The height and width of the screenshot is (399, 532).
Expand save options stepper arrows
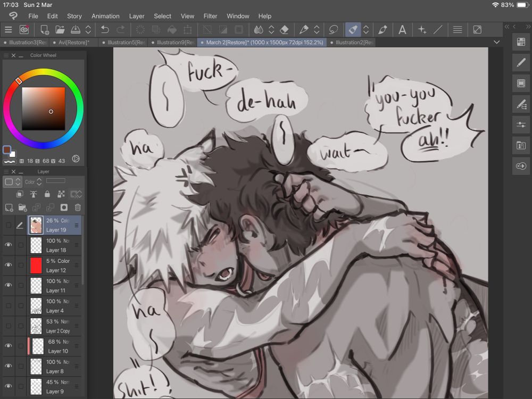point(88,29)
